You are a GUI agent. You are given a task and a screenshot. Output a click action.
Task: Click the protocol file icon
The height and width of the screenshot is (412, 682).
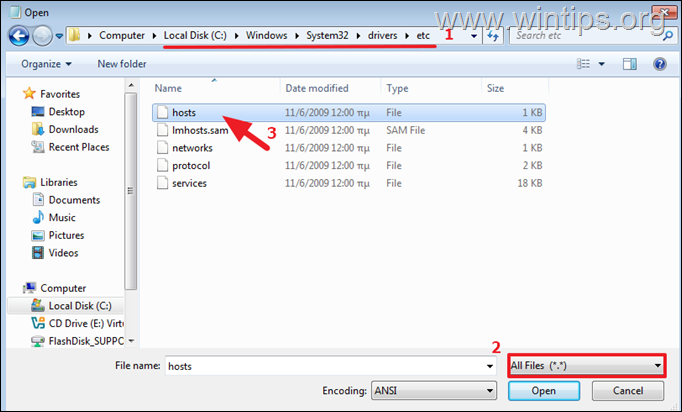[162, 165]
